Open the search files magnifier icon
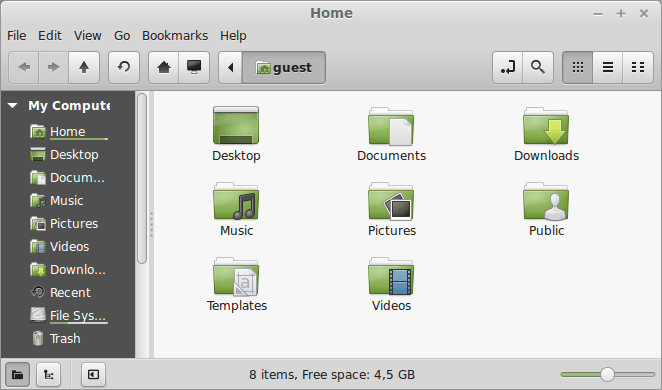Image resolution: width=662 pixels, height=390 pixels. tap(538, 68)
